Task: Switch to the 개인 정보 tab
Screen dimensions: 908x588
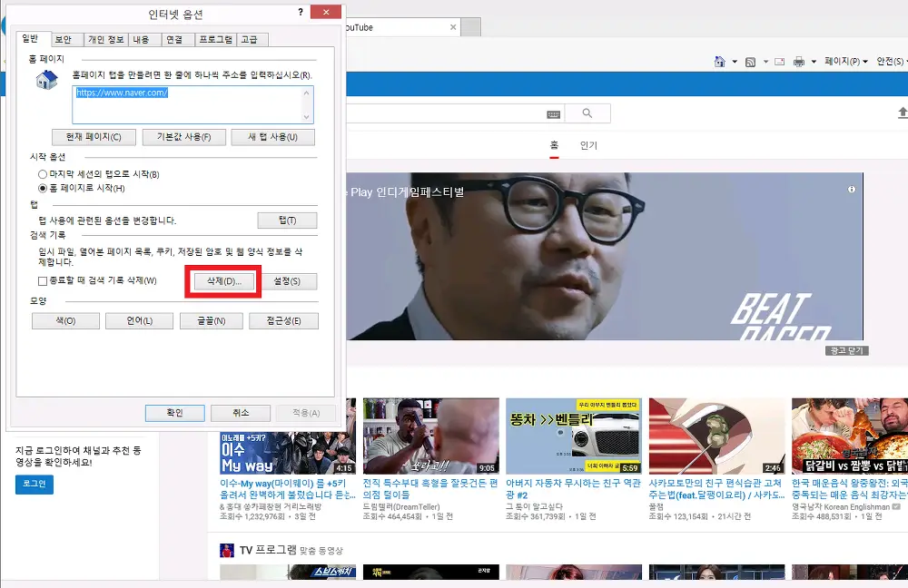Action: click(x=106, y=39)
